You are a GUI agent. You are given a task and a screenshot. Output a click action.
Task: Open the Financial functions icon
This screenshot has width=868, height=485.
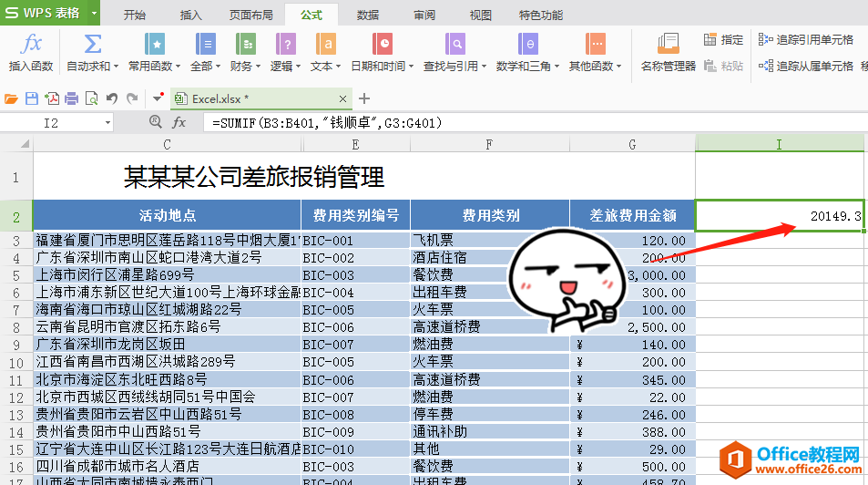point(245,44)
